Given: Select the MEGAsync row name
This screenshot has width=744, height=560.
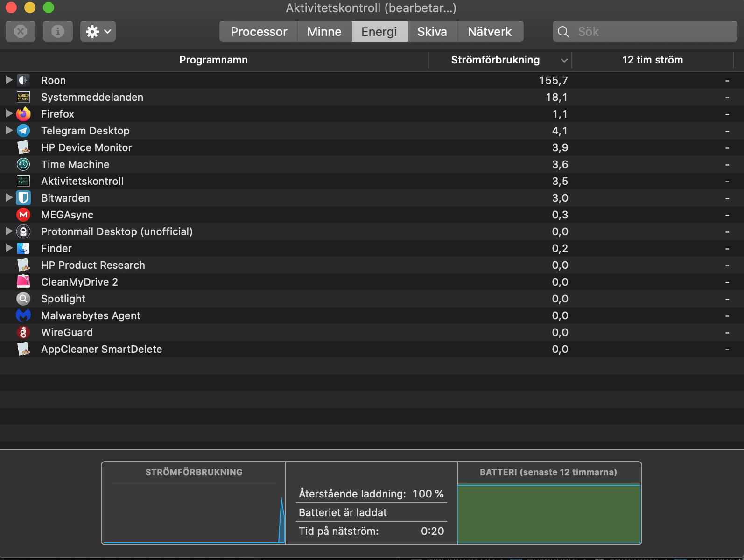Looking at the screenshot, I should (x=67, y=215).
